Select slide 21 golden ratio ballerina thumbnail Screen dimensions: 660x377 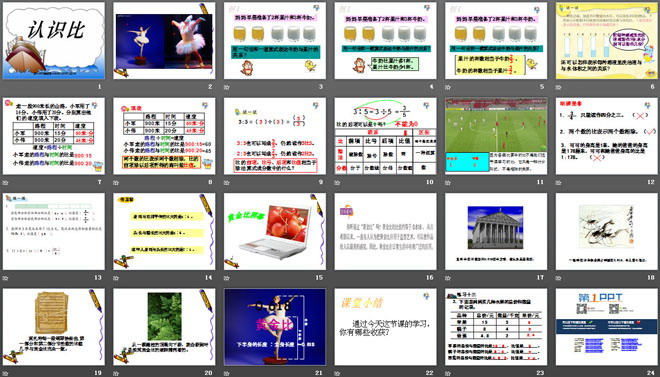(275, 327)
